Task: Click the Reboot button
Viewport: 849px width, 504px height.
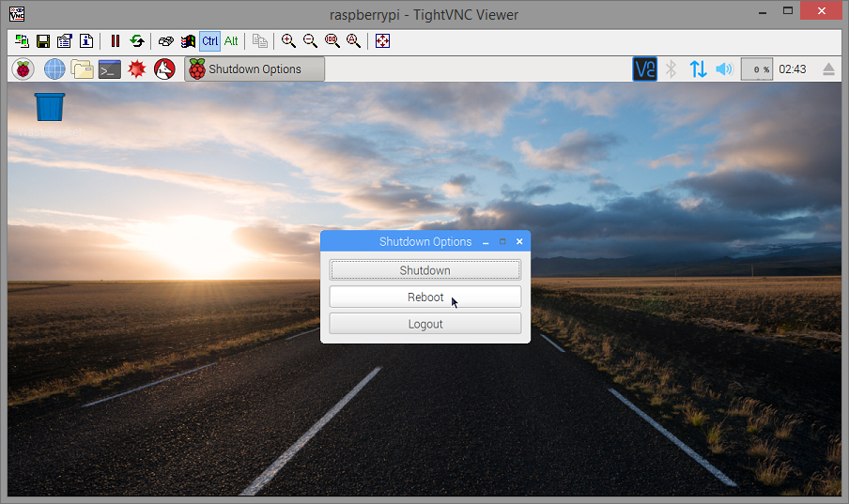Action: (x=425, y=298)
